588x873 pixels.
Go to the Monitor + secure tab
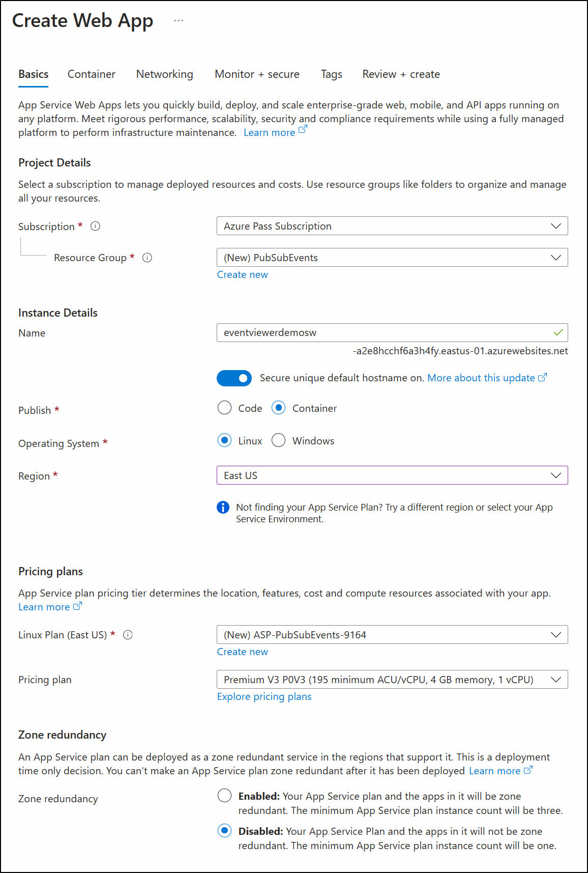[x=257, y=74]
